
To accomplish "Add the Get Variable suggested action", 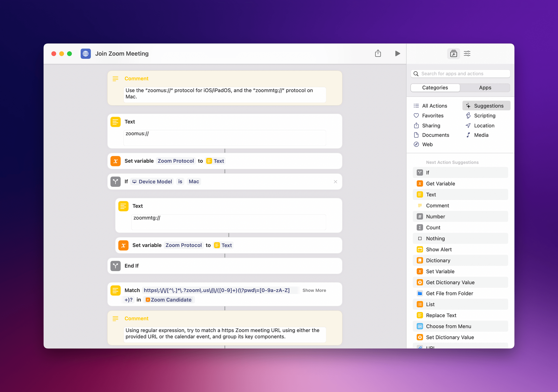I will coord(460,184).
